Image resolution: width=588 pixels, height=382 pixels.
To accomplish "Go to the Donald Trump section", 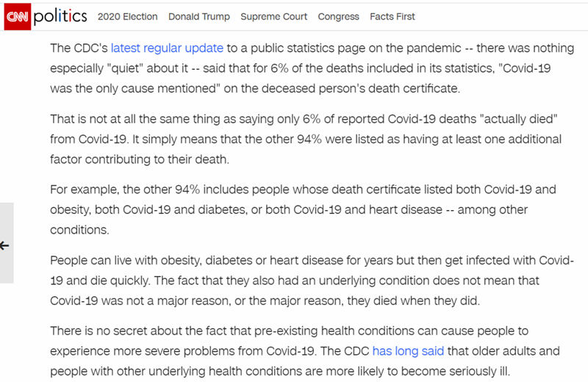I will pos(198,16).
